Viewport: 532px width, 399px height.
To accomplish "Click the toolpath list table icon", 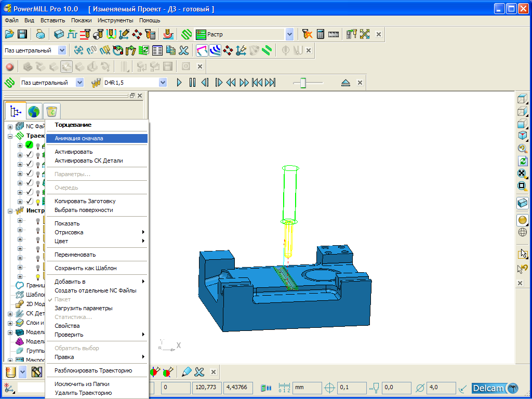I will coord(157,50).
